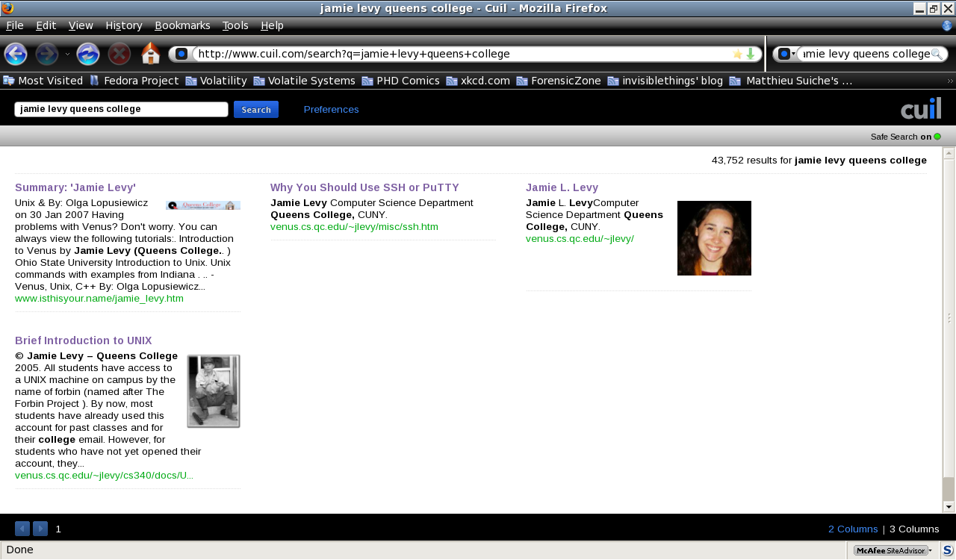
Task: Open the Fedora Project bookmark
Action: coord(134,81)
